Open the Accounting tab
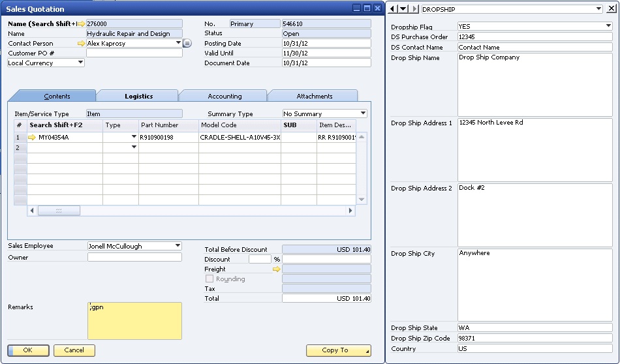This screenshot has width=620, height=364. point(225,97)
